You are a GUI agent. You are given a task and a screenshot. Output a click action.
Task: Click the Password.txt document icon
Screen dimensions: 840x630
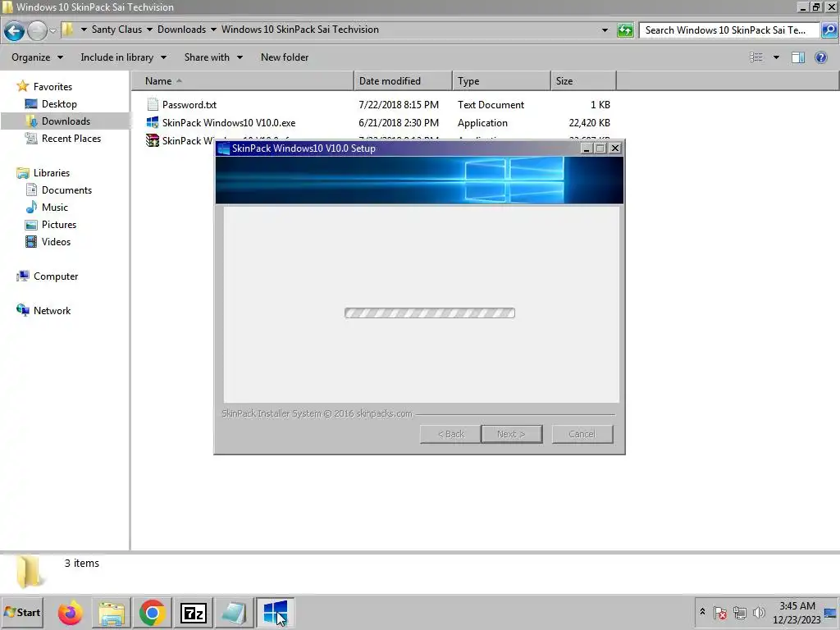153,104
